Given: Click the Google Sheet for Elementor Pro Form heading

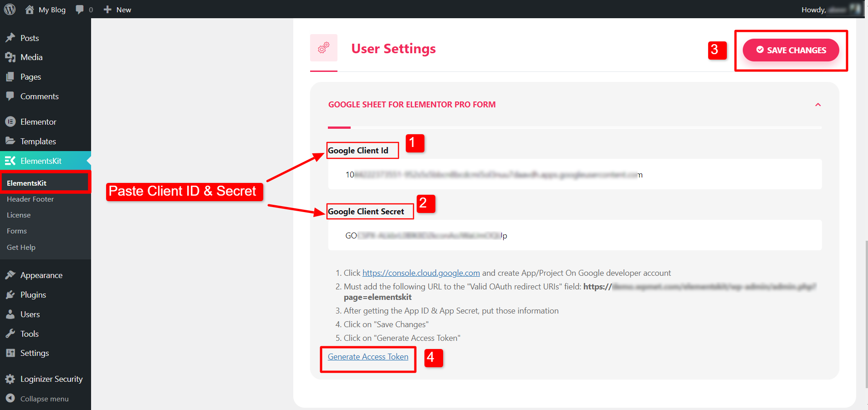Looking at the screenshot, I should point(412,105).
